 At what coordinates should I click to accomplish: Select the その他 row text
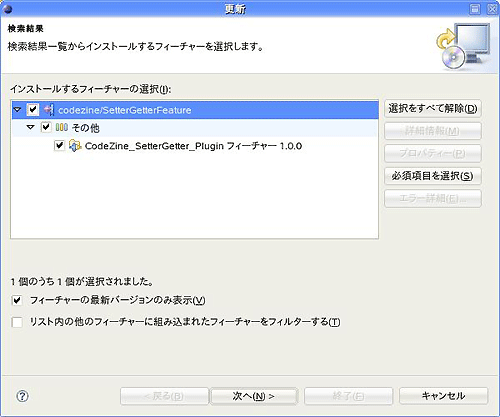point(86,128)
